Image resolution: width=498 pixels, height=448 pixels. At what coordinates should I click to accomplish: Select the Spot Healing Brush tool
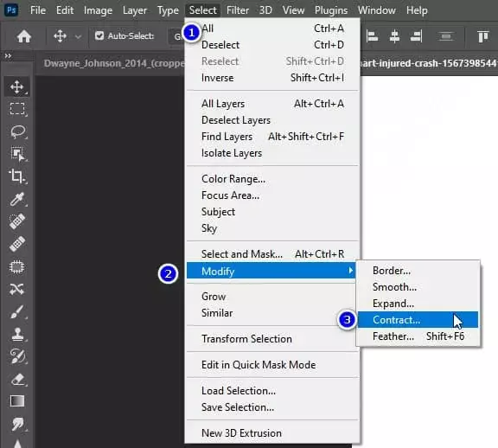pyautogui.click(x=16, y=221)
